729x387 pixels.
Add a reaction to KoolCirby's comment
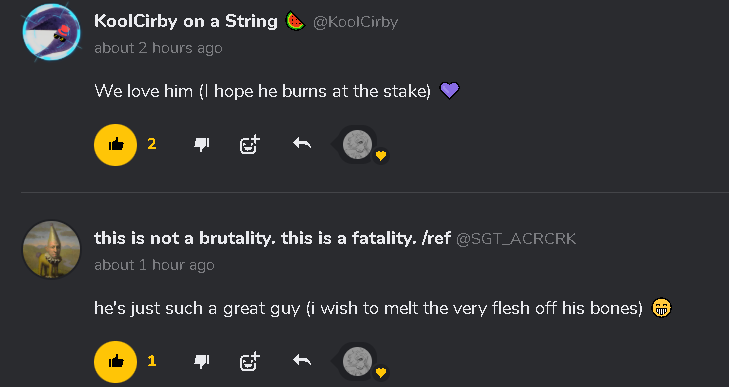point(250,145)
